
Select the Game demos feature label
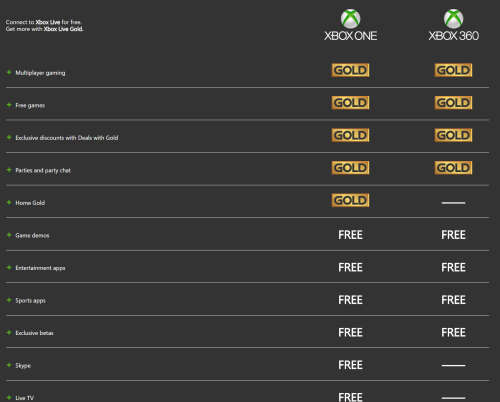(32, 235)
